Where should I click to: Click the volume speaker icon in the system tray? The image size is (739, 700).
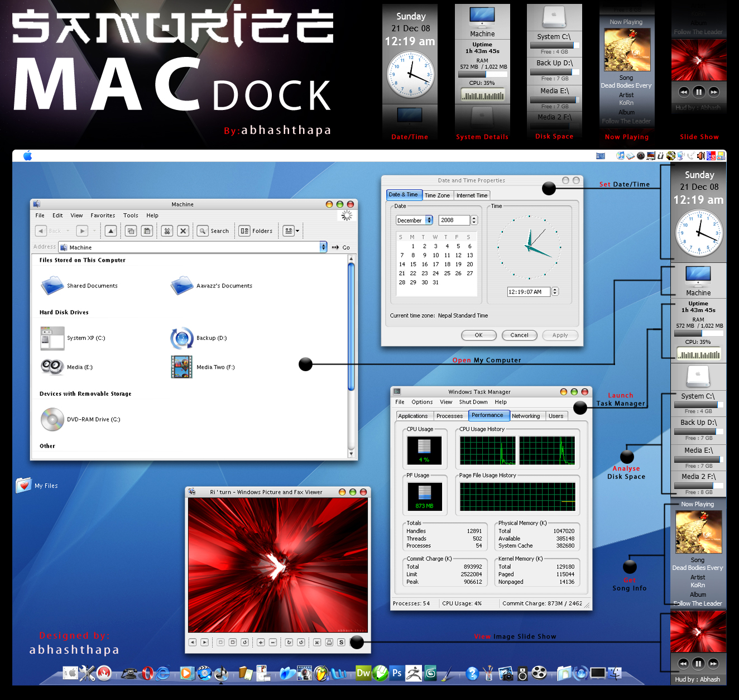point(700,156)
